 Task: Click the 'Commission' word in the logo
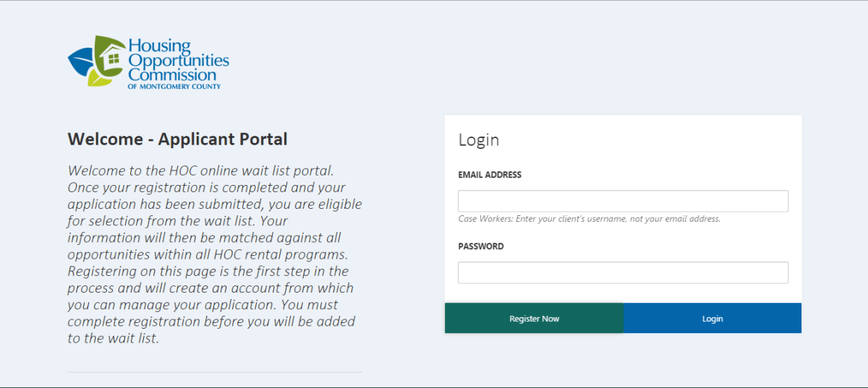pos(172,74)
